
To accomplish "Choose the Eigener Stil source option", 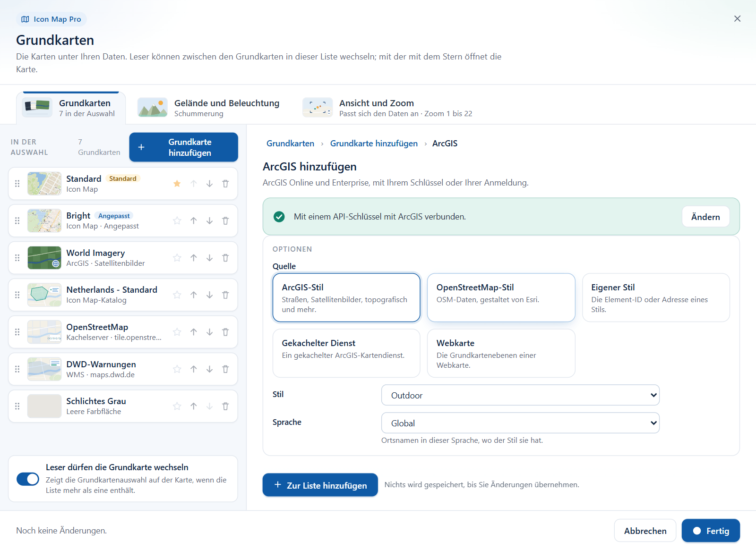I will tap(656, 297).
